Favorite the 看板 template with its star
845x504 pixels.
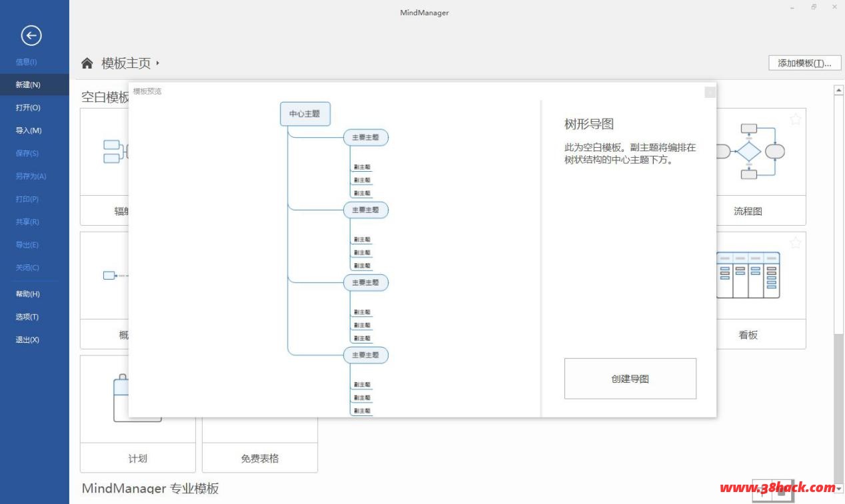click(796, 242)
